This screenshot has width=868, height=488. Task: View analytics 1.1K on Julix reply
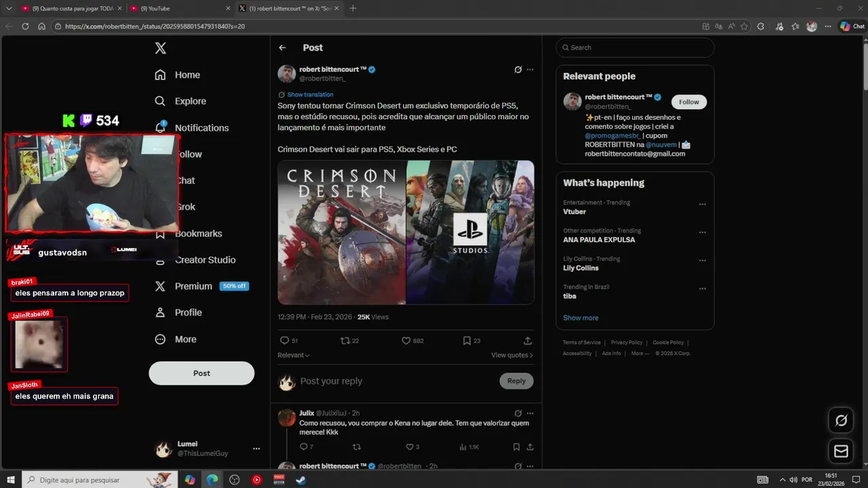click(469, 447)
